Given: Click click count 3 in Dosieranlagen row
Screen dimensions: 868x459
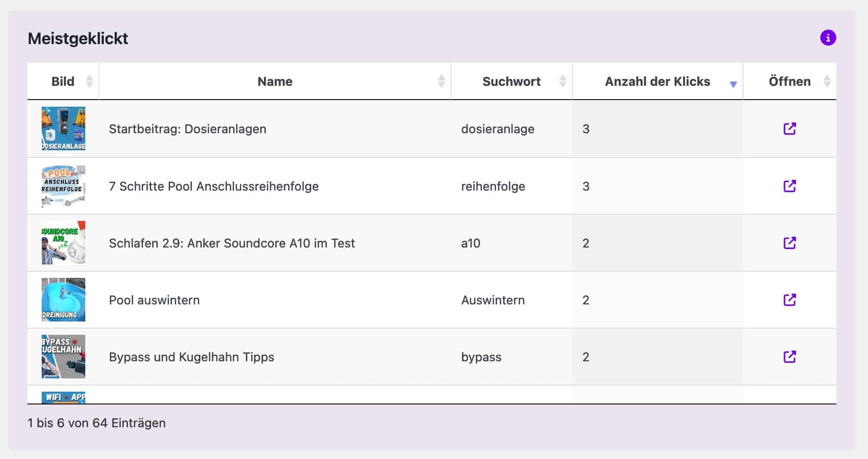Looking at the screenshot, I should (x=586, y=129).
